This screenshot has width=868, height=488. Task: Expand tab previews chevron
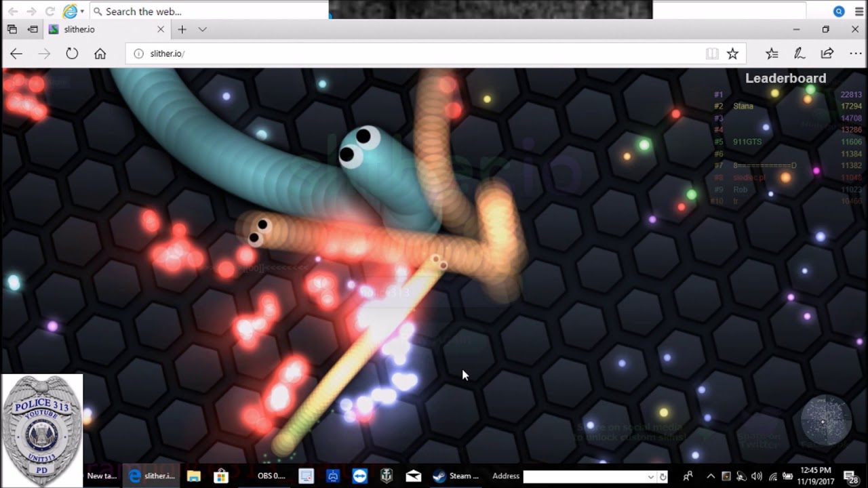point(202,29)
